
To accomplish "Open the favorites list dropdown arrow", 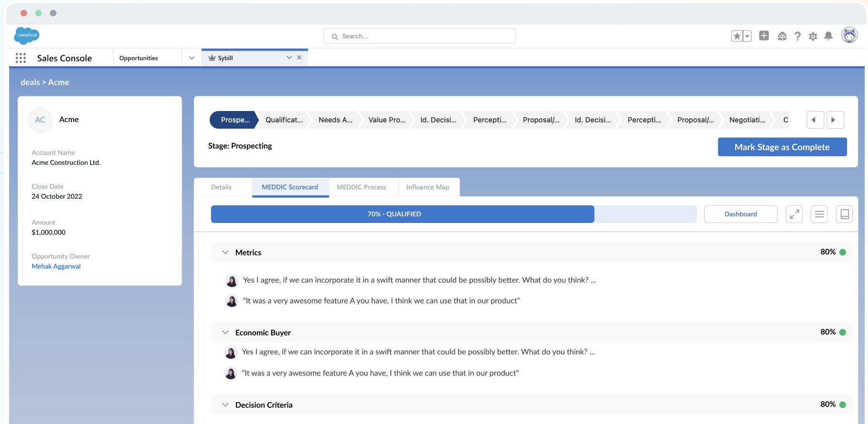I will [x=747, y=36].
